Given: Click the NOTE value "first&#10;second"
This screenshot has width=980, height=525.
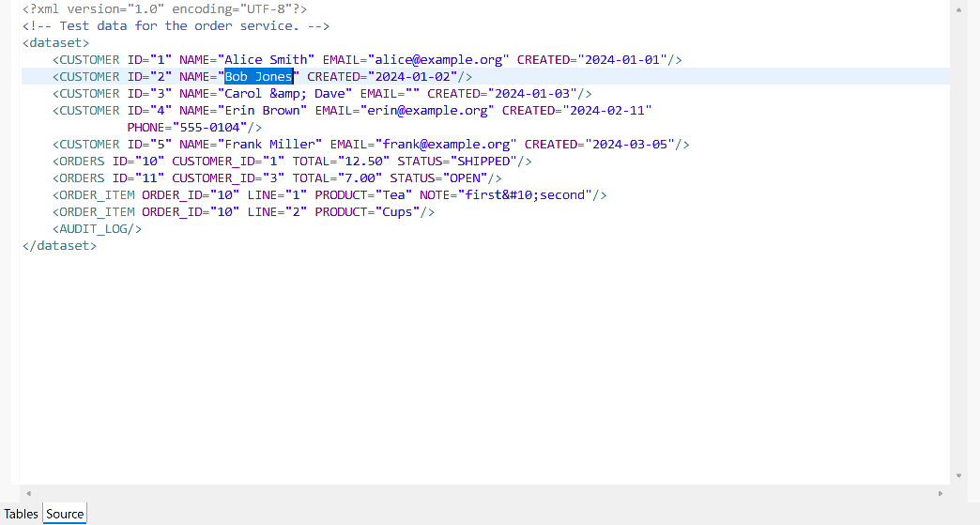Looking at the screenshot, I should click(525, 194).
